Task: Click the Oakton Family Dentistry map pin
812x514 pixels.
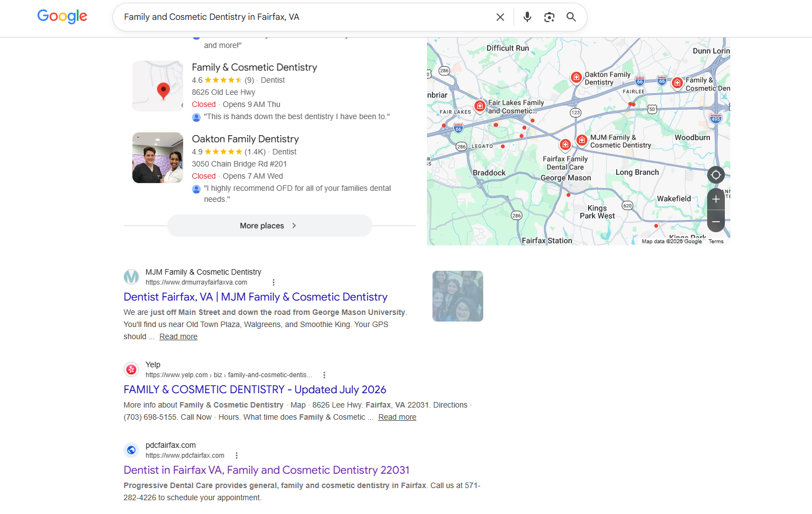Action: [576, 77]
